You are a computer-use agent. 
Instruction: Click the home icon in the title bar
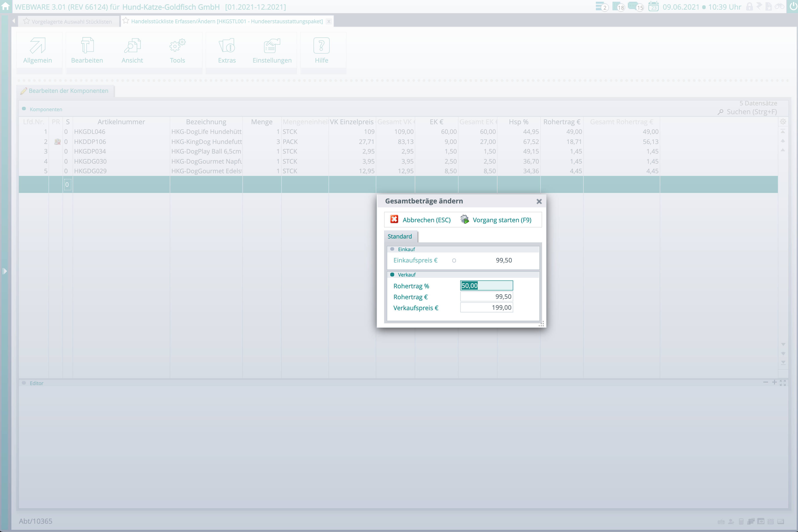pos(6,6)
